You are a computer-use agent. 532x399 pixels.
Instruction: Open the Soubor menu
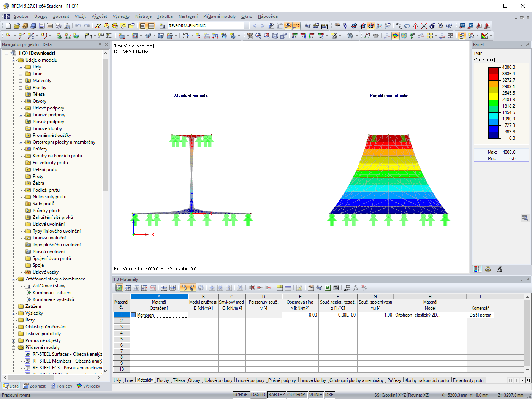coord(21,16)
